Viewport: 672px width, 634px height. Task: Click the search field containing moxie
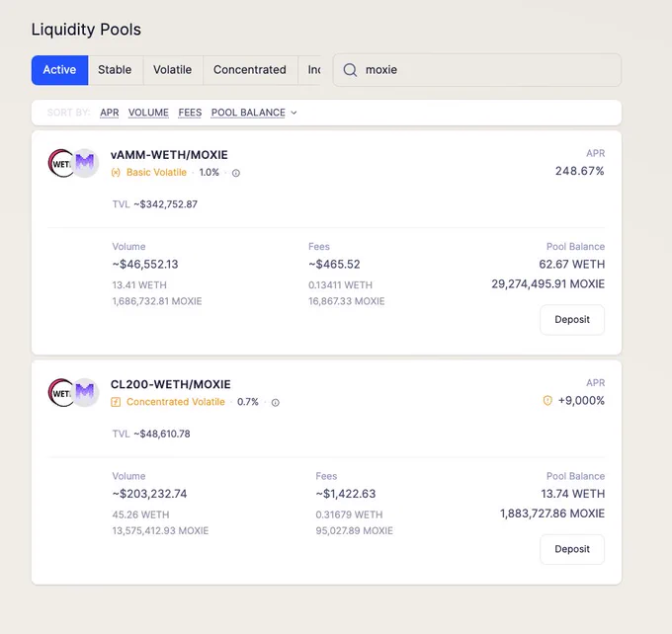[x=477, y=70]
